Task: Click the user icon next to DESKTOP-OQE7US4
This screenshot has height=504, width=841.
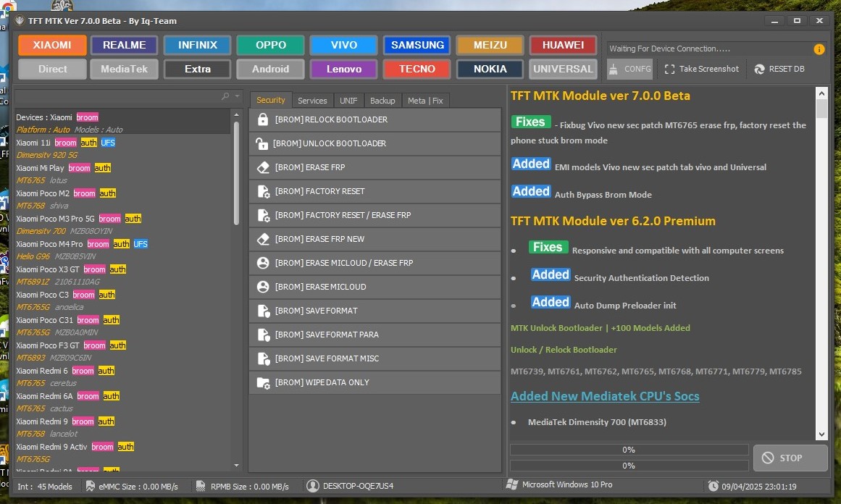Action: pyautogui.click(x=313, y=486)
